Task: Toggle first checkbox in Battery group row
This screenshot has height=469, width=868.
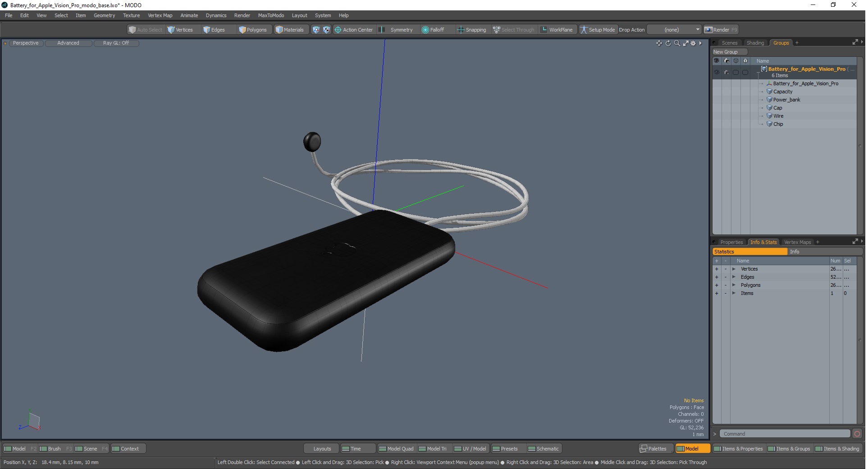Action: 736,72
